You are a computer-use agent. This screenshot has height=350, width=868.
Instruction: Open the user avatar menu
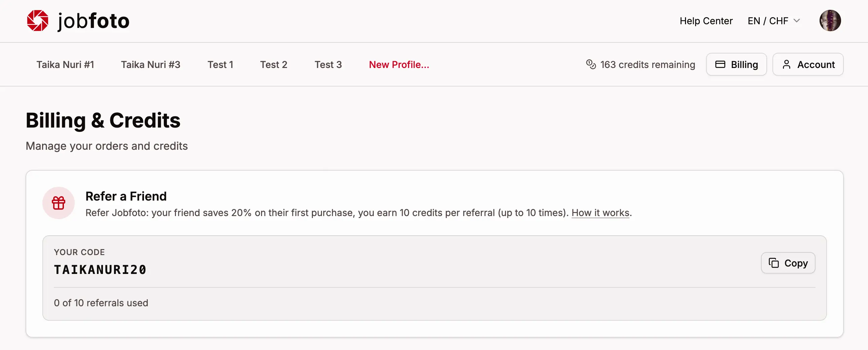[x=830, y=21]
